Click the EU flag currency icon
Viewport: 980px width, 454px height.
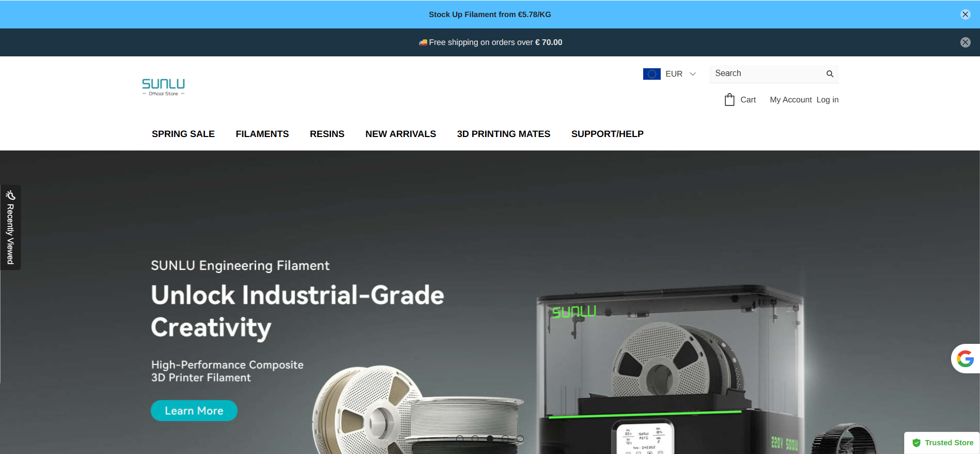(x=651, y=74)
